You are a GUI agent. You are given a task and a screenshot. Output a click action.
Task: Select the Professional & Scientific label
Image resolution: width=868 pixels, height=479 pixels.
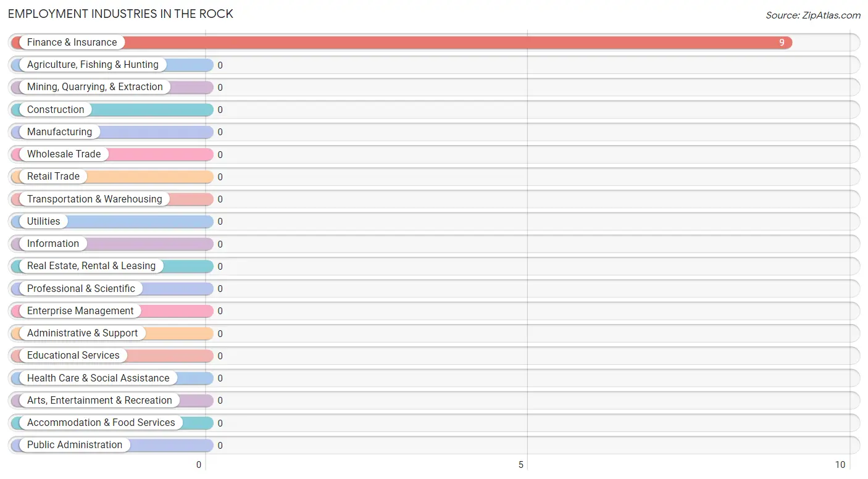click(x=81, y=289)
